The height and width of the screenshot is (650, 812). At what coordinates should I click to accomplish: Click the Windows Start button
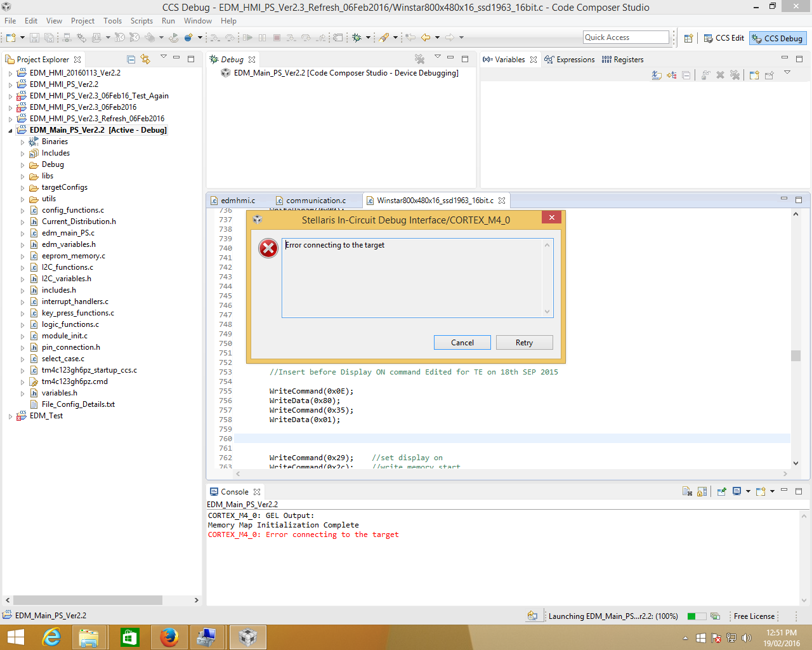tap(15, 637)
